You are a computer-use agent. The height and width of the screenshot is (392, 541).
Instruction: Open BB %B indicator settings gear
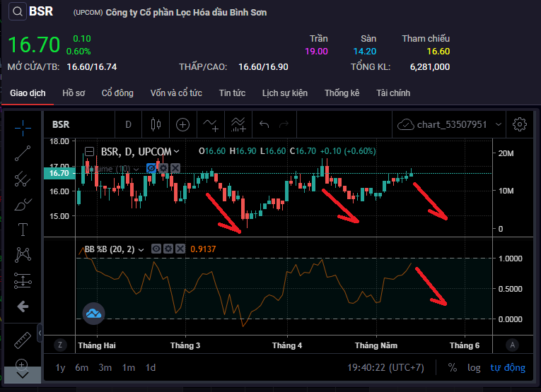pyautogui.click(x=168, y=249)
